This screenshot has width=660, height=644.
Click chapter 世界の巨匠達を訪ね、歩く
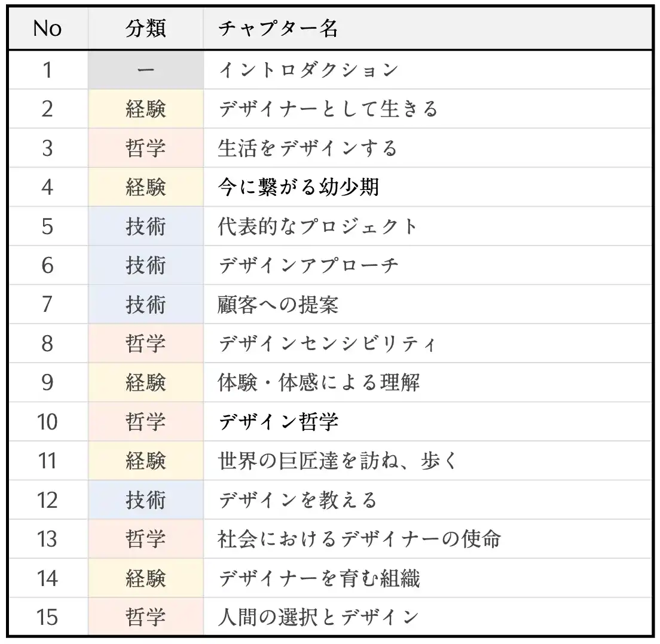pos(338,461)
